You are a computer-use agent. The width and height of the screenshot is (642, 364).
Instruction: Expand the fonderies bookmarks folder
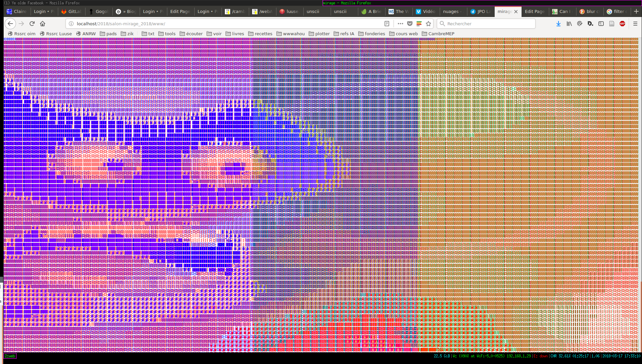click(x=372, y=34)
